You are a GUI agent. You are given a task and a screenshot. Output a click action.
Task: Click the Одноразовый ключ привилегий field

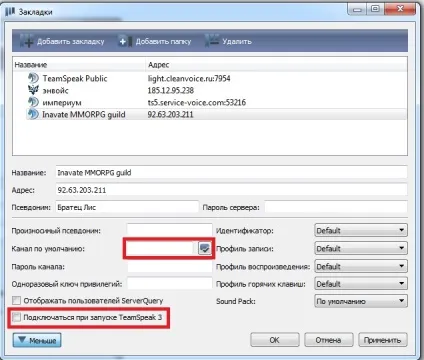(169, 284)
